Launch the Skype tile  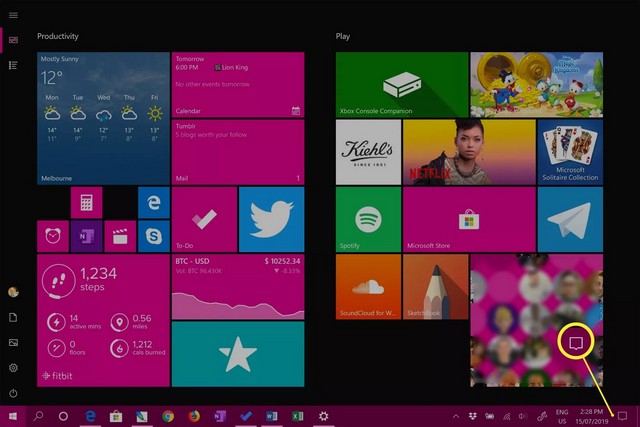pos(153,236)
